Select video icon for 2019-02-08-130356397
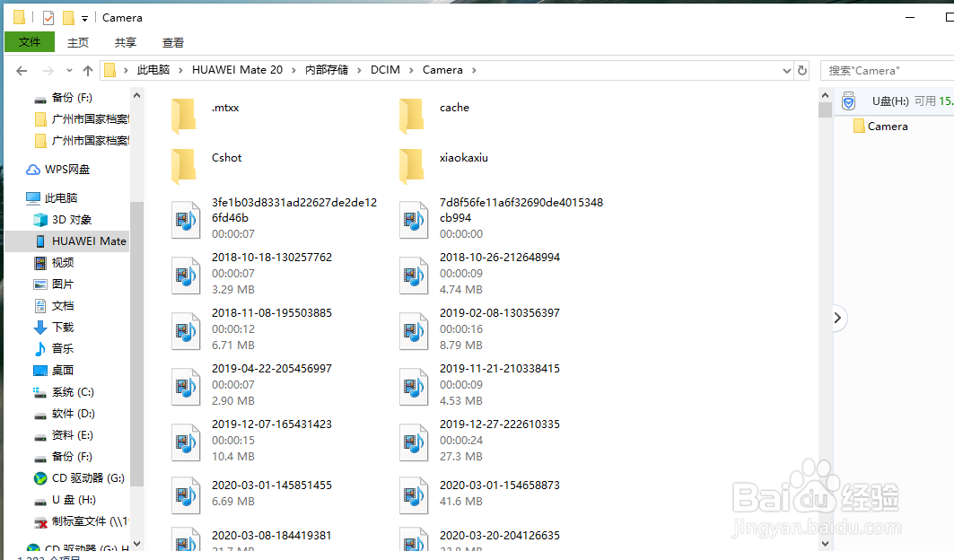The image size is (954, 560). (414, 330)
